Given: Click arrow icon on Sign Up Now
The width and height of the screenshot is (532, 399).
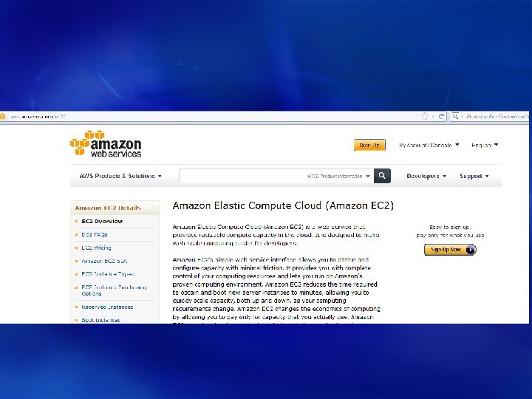Looking at the screenshot, I should click(471, 250).
